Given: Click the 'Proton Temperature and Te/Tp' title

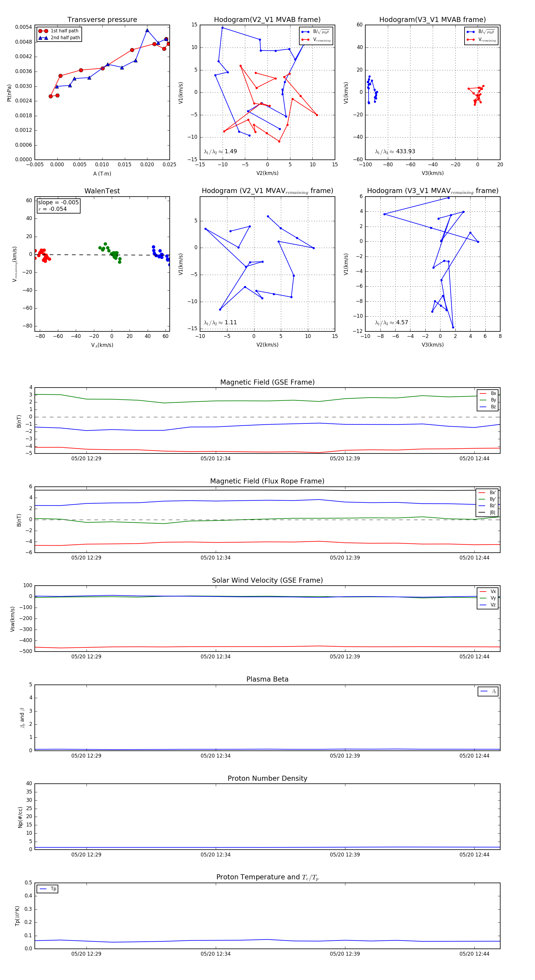Looking at the screenshot, I should [267, 877].
